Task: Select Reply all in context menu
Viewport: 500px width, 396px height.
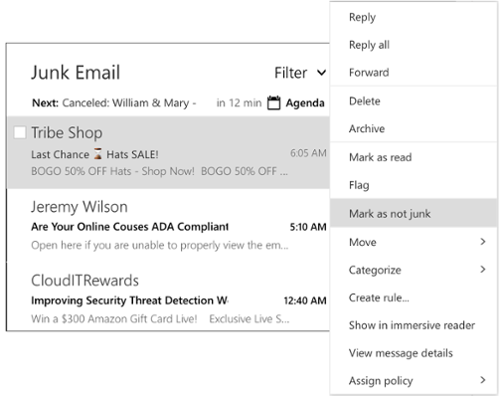Action: point(413,45)
